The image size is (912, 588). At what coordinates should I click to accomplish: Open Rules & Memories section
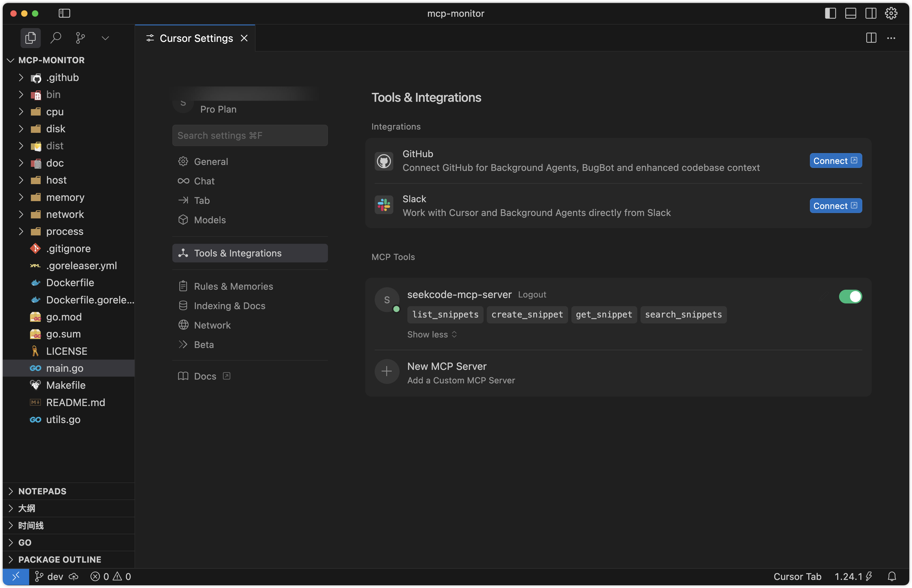click(250, 286)
